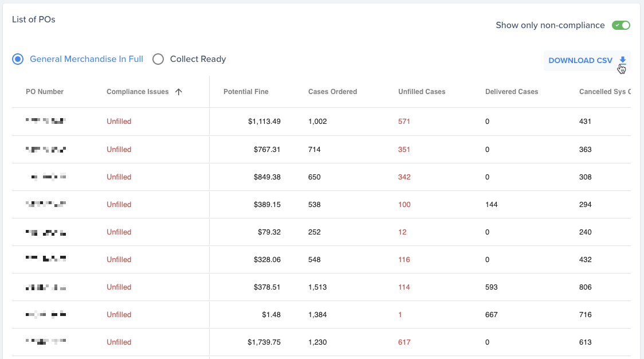Select the row with 342 unfilled cases
The image size is (644, 359).
pos(321,177)
